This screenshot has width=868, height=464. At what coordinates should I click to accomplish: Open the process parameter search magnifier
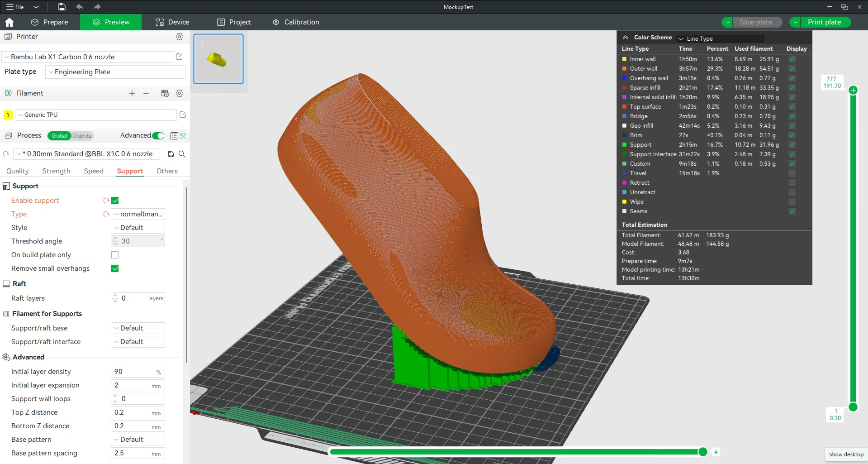[182, 154]
